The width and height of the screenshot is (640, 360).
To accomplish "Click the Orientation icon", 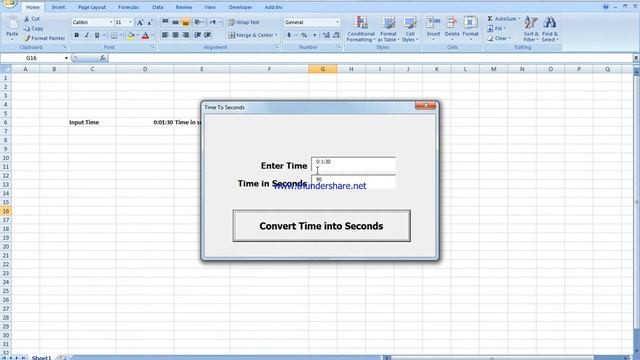I will coord(198,22).
